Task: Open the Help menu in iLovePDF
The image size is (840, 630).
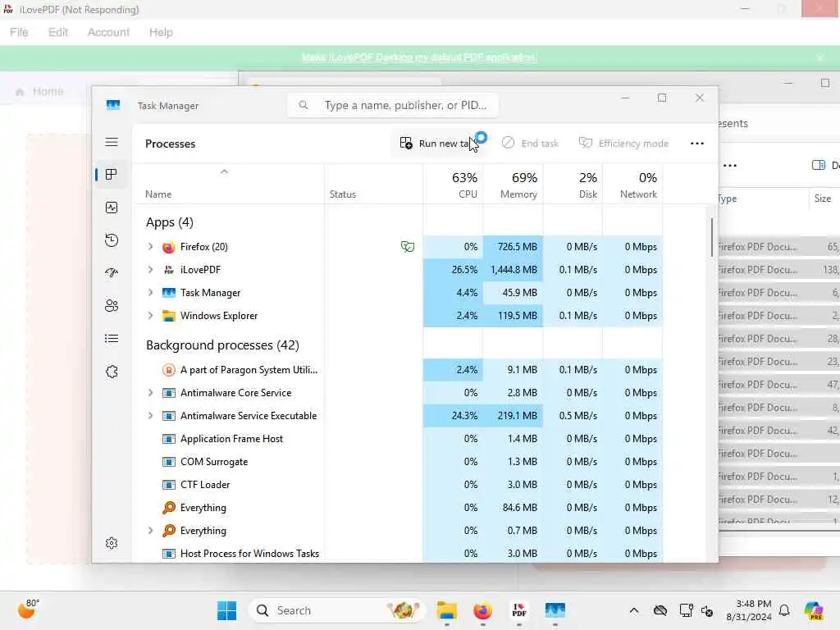Action: click(161, 32)
